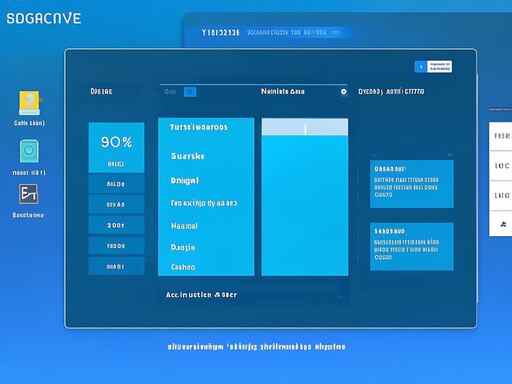Click the "IUC" row in the side panel
This screenshot has height=384, width=512.
coord(501,166)
